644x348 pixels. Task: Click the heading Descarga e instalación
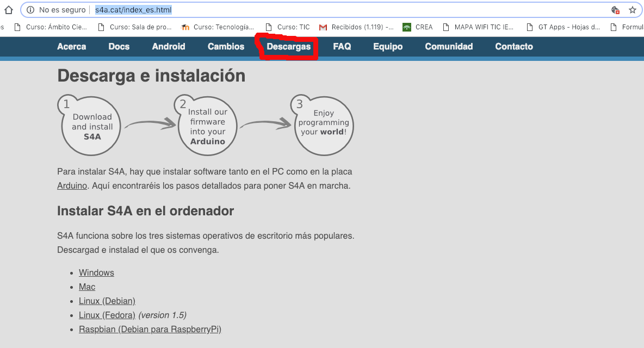151,76
